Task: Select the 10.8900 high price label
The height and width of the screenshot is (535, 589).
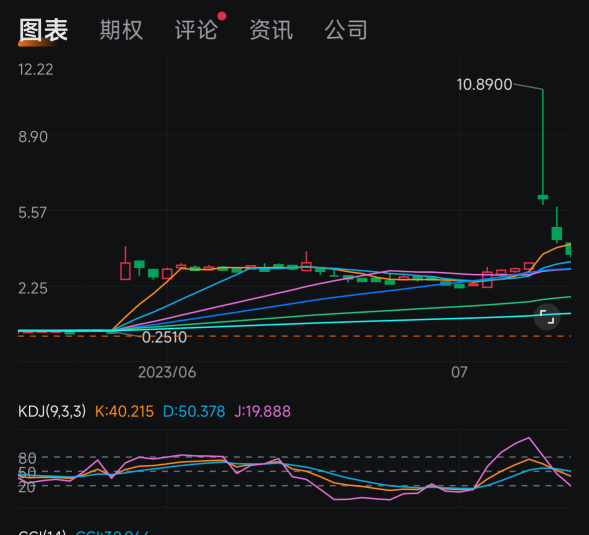Action: coord(484,85)
